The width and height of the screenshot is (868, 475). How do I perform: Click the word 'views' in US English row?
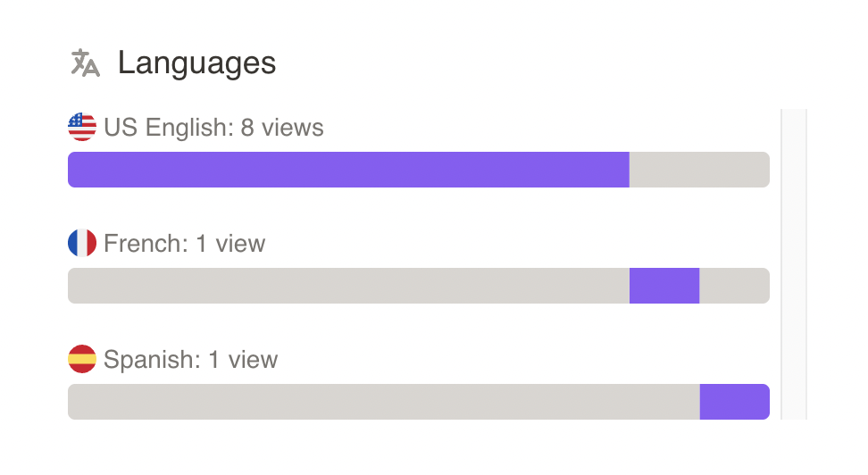coord(292,128)
